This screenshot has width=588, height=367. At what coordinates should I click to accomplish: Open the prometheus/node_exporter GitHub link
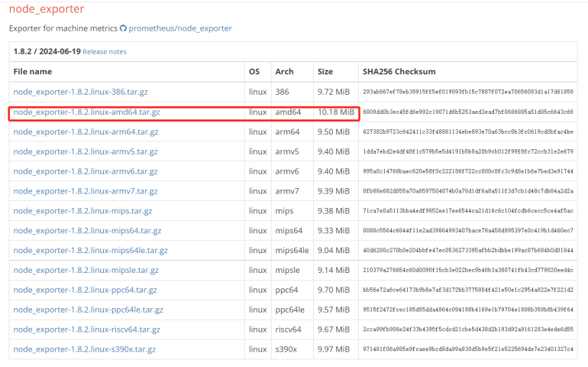(180, 28)
